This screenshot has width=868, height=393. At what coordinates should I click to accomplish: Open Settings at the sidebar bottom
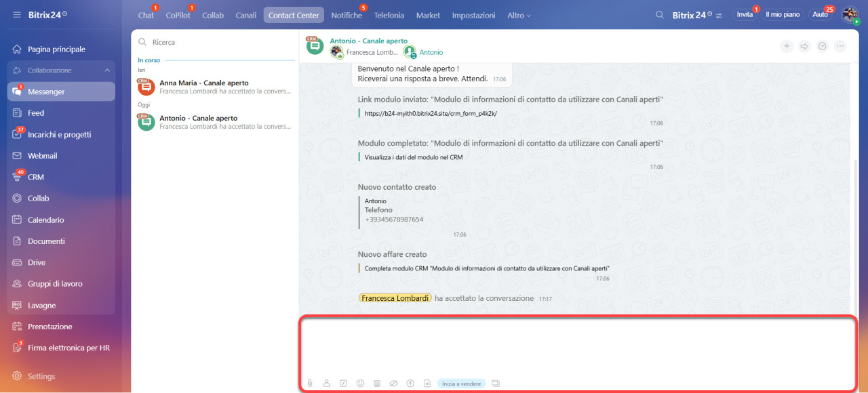point(61,376)
